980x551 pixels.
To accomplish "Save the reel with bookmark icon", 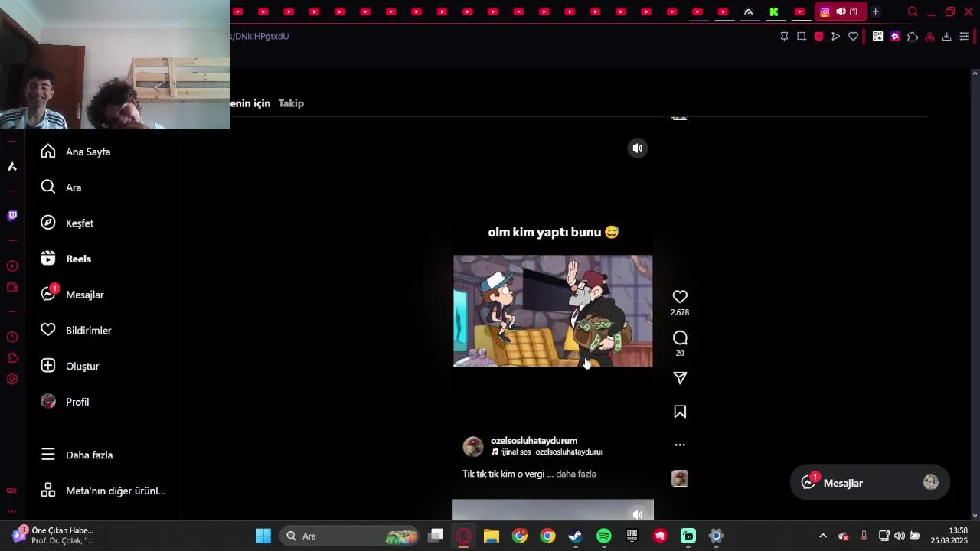I will click(x=680, y=412).
